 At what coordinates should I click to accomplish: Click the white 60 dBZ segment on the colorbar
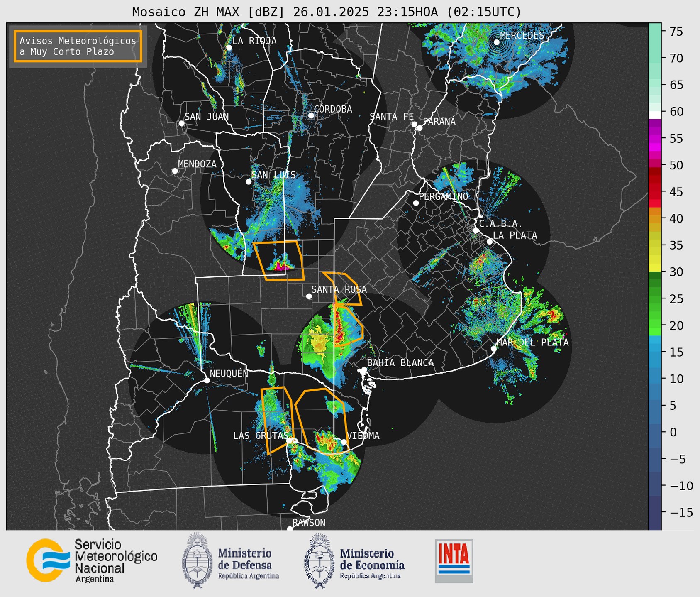click(655, 115)
